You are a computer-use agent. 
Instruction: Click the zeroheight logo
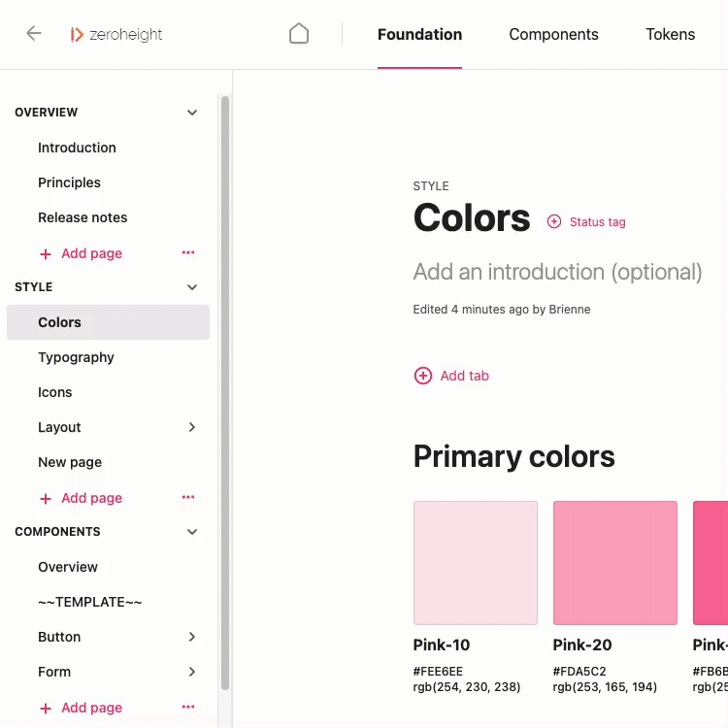tap(116, 34)
